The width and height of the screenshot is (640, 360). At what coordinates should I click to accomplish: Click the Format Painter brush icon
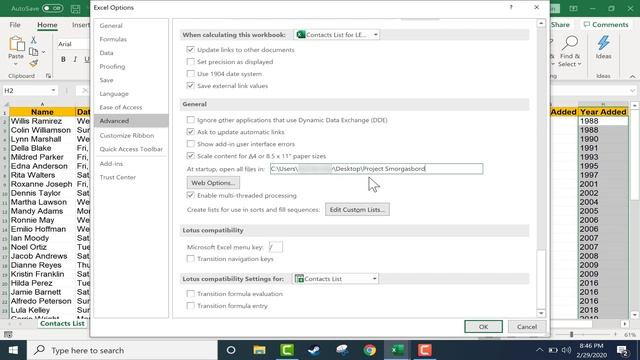click(33, 63)
